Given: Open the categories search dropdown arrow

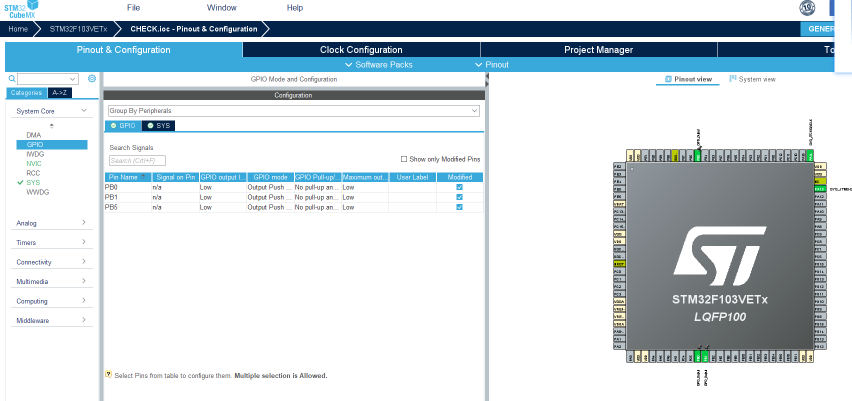Looking at the screenshot, I should point(74,79).
